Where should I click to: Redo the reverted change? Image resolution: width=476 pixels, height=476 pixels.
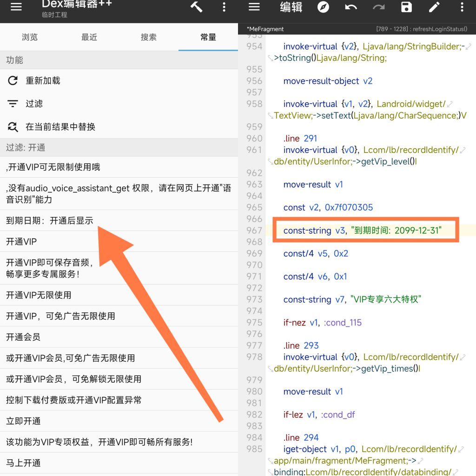point(378,7)
